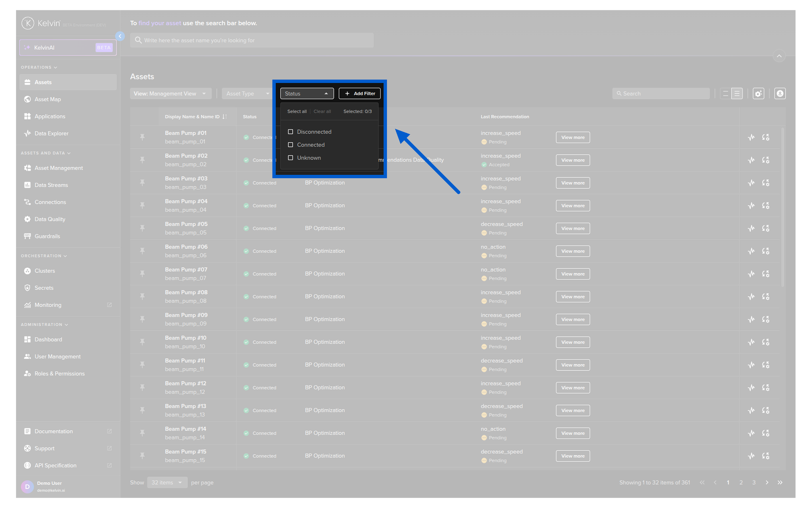Pin the Beam Pump #01 row

(x=142, y=137)
